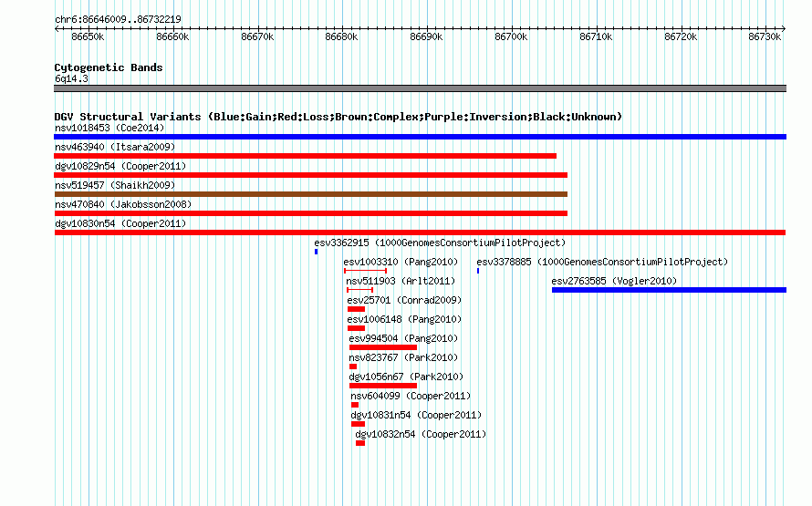Select the 6q14.3 band label
The height and width of the screenshot is (506, 812).
point(71,78)
